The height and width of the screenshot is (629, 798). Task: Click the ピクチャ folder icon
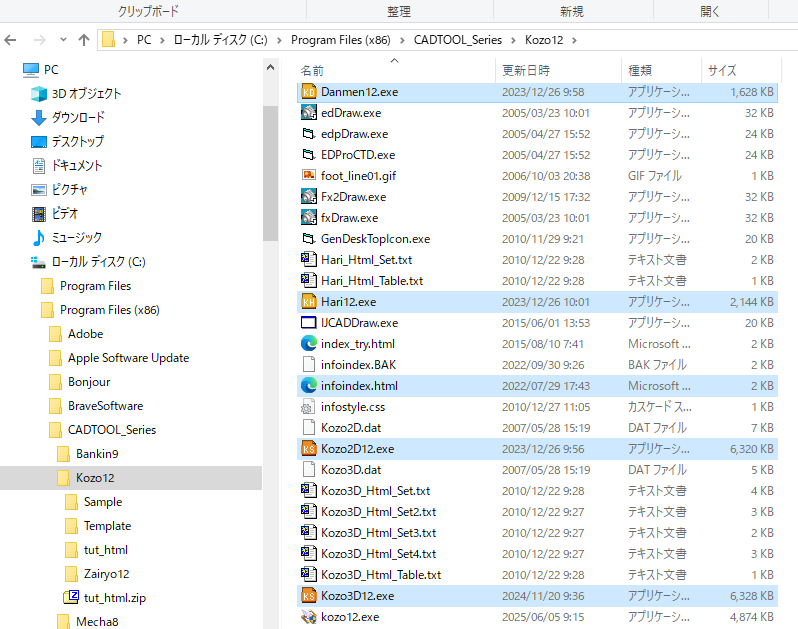pyautogui.click(x=39, y=190)
